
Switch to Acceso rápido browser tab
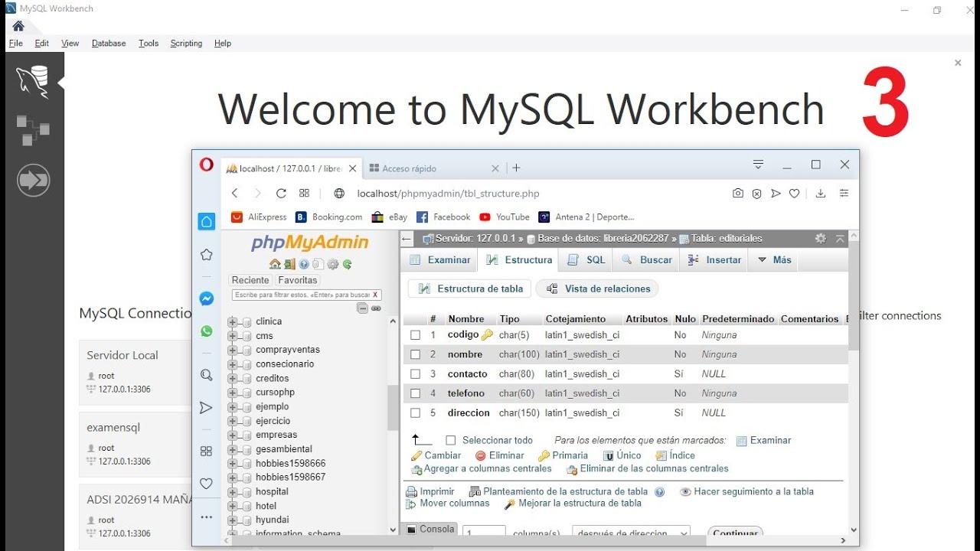point(433,168)
